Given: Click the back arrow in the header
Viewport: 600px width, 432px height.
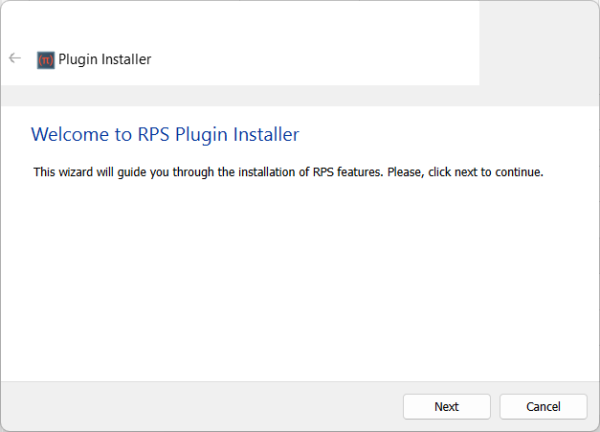Looking at the screenshot, I should 15,58.
